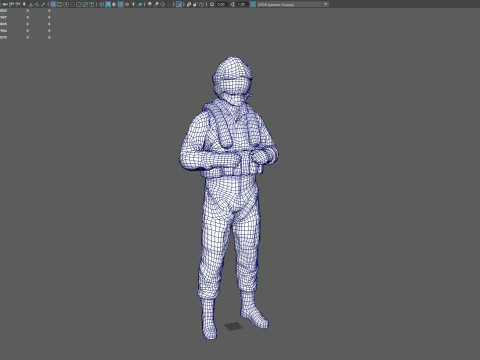Toggle the Resolution Gate icon

coord(66,4)
